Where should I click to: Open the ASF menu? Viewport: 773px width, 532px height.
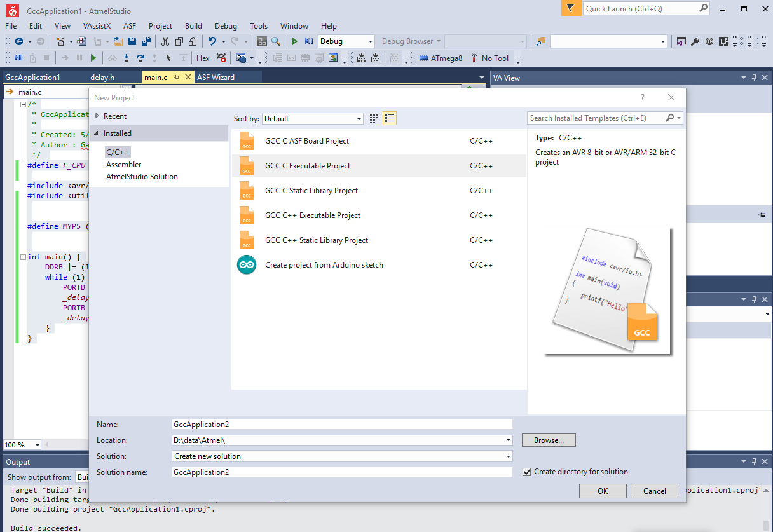coord(130,26)
